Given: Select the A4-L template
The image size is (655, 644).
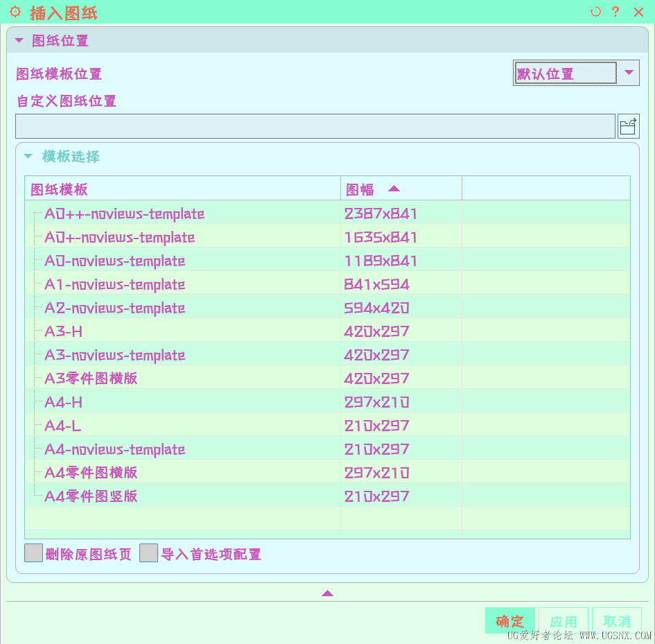Looking at the screenshot, I should point(327,426).
